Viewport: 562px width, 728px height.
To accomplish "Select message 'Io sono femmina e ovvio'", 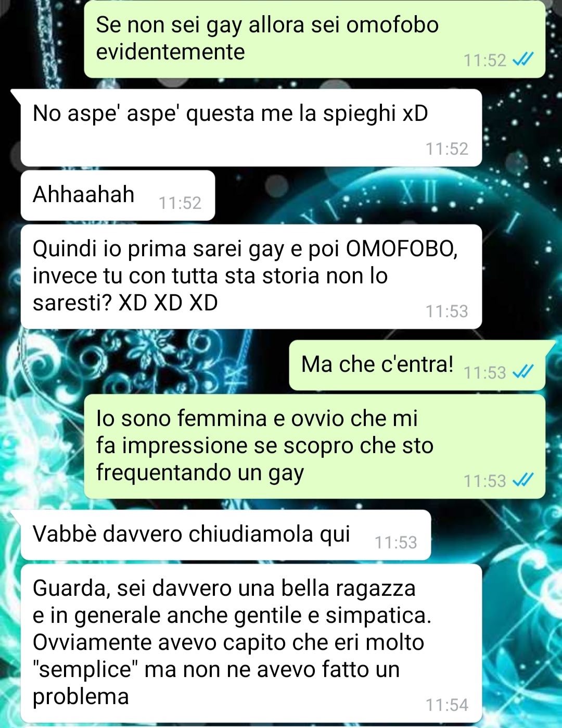I will click(x=314, y=446).
